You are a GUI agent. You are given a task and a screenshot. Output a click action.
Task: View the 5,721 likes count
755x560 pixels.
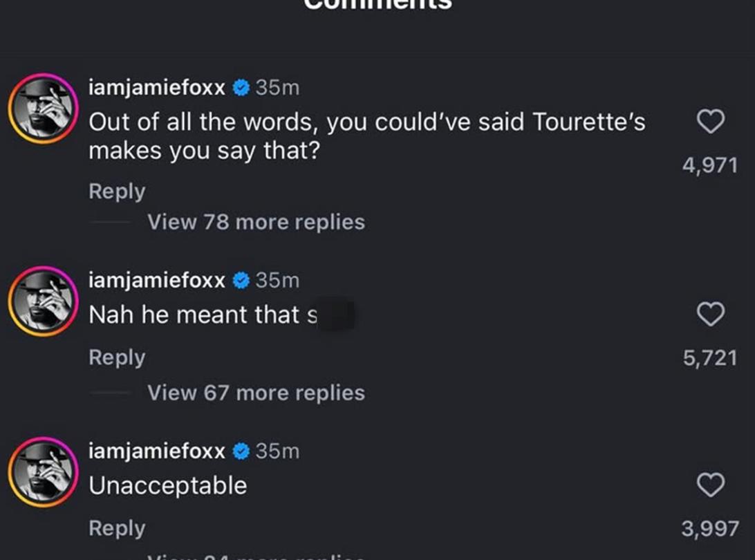(x=710, y=358)
